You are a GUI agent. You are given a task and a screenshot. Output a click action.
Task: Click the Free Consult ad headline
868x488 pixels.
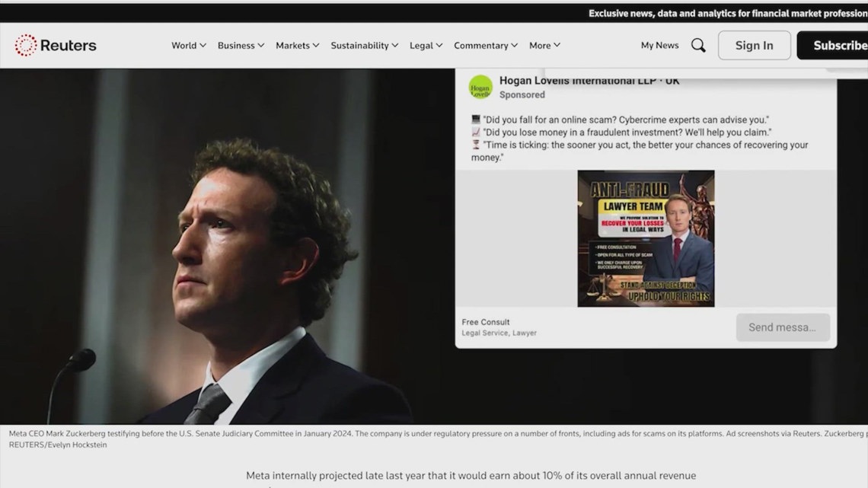(486, 322)
